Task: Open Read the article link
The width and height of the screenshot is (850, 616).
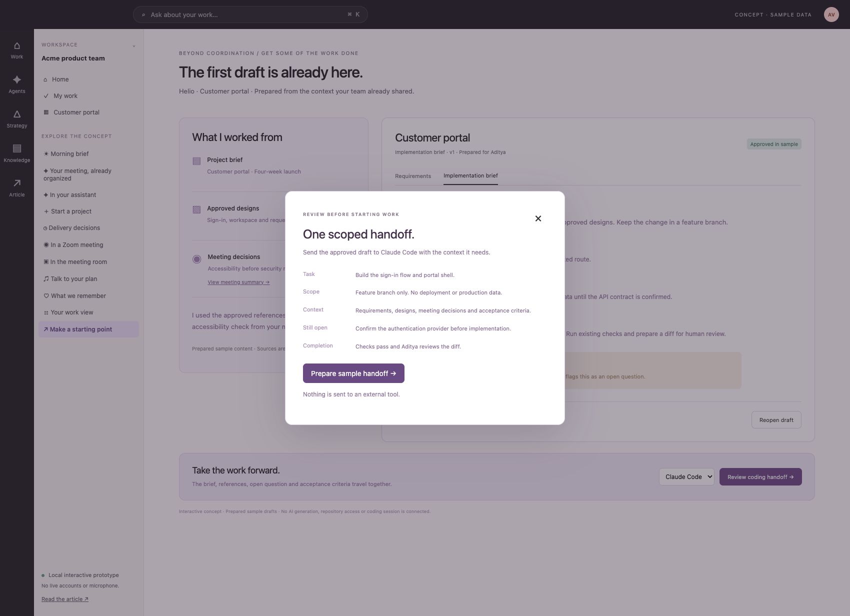Action: click(65, 599)
